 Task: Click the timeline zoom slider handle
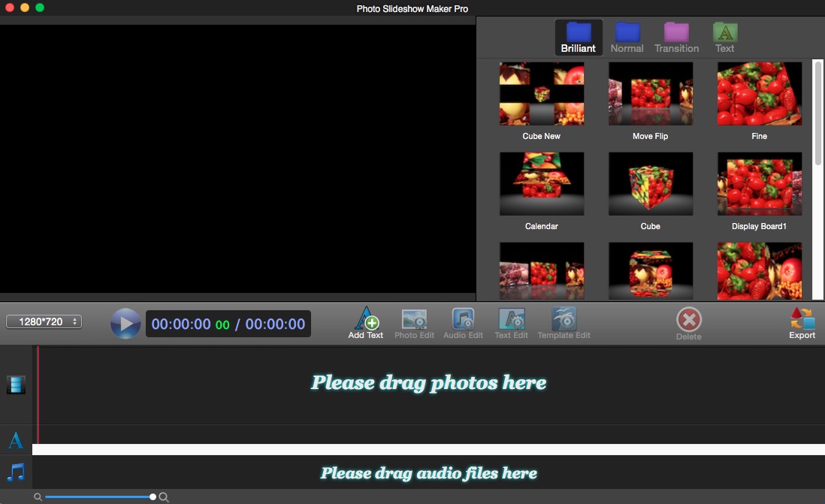click(x=153, y=497)
